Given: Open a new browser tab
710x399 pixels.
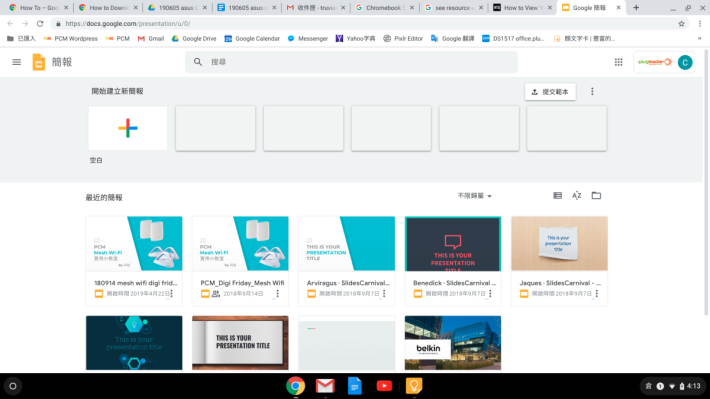Looking at the screenshot, I should (x=636, y=8).
